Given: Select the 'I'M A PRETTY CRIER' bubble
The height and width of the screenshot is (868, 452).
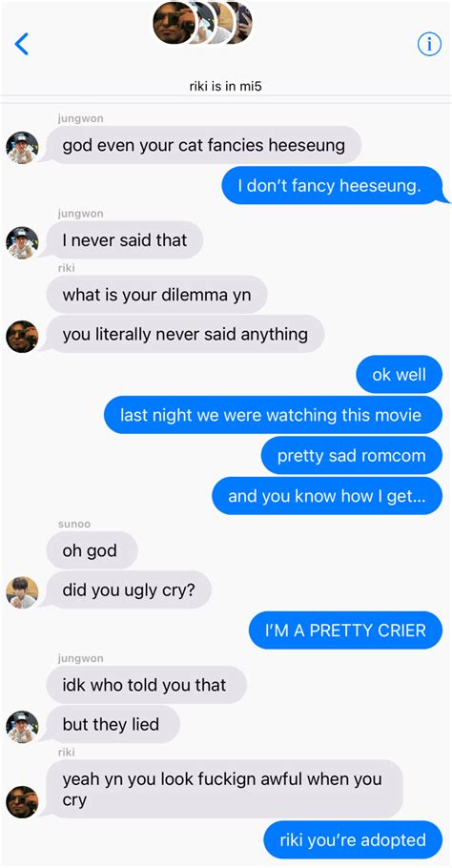Looking at the screenshot, I should (345, 630).
